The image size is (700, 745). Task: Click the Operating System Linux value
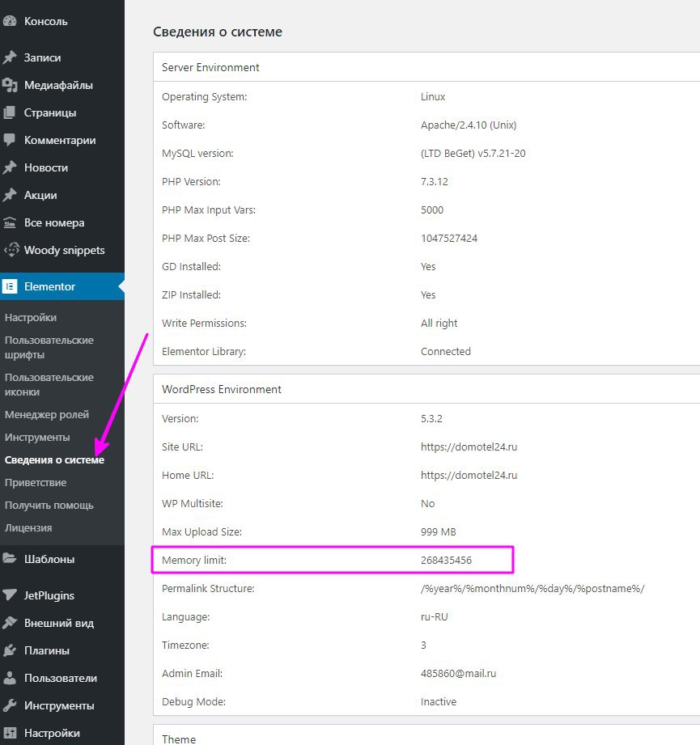click(432, 96)
